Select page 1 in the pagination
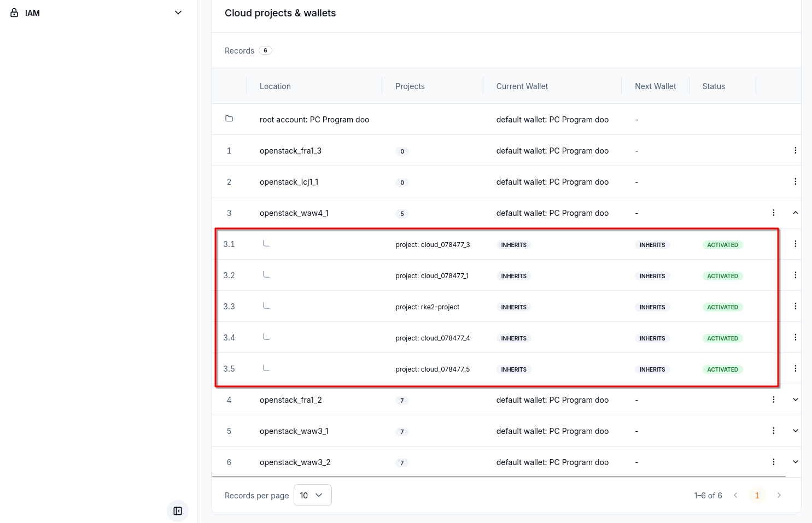Screen dimensions: 812x523 757,495
